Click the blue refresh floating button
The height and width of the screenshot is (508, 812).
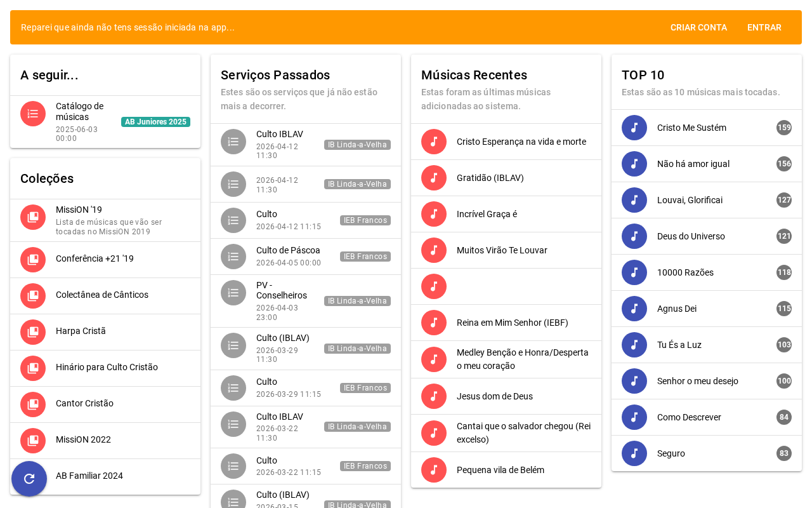(x=29, y=479)
